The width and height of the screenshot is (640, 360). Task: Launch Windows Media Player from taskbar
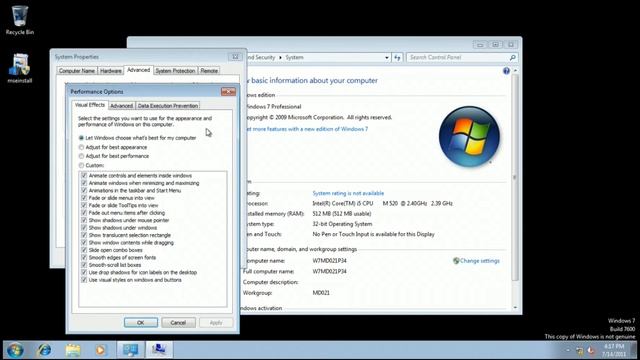100,350
